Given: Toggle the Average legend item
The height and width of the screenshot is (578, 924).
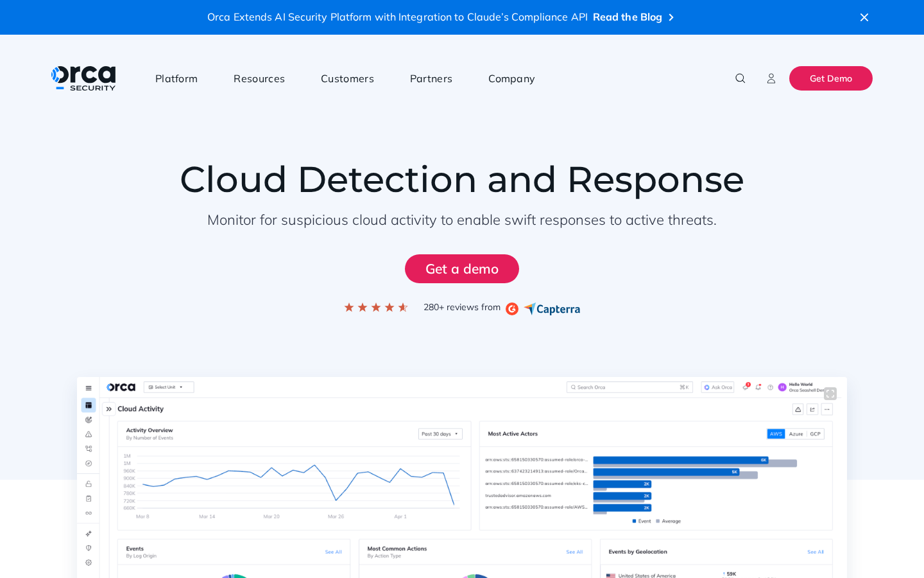Looking at the screenshot, I should (x=669, y=521).
